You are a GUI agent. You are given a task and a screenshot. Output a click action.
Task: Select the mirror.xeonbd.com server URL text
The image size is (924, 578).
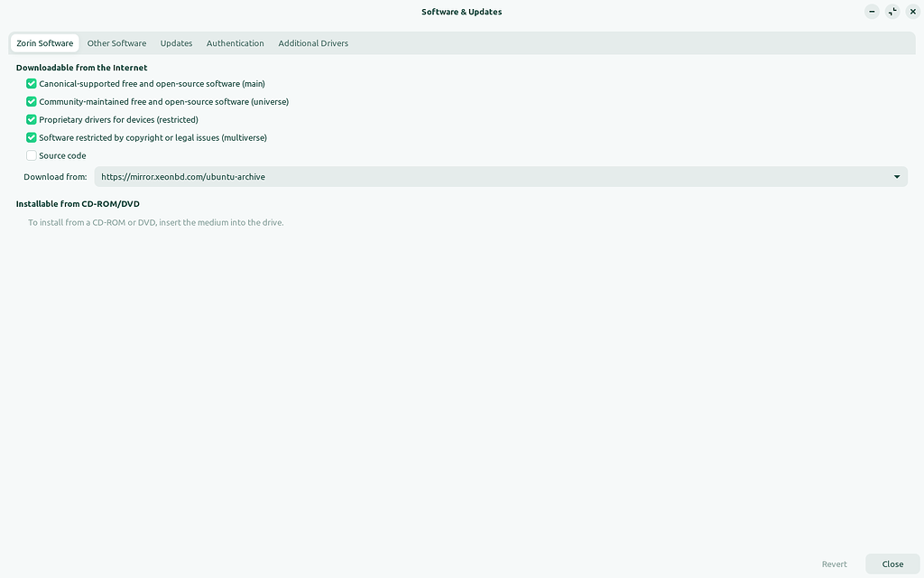[183, 177]
